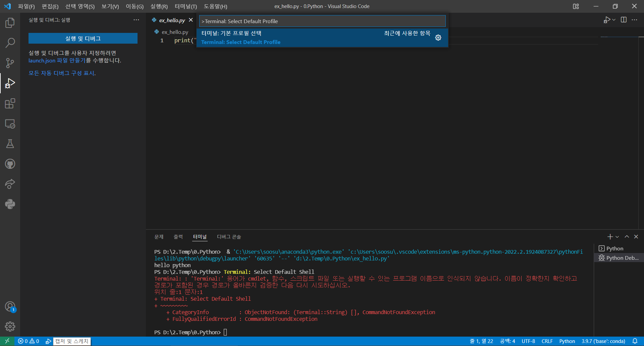Open the 터미널(T) menu
The image size is (644, 346).
pyautogui.click(x=186, y=6)
